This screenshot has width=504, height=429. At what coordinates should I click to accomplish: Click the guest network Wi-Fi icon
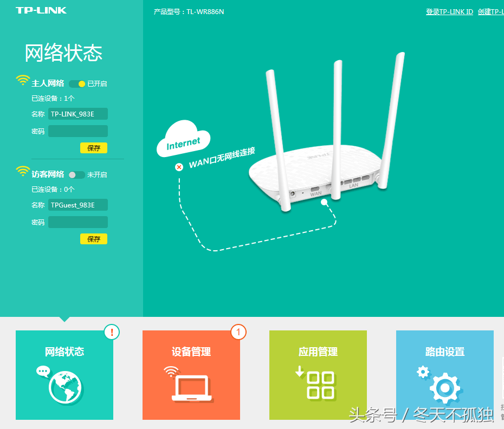[x=23, y=171]
